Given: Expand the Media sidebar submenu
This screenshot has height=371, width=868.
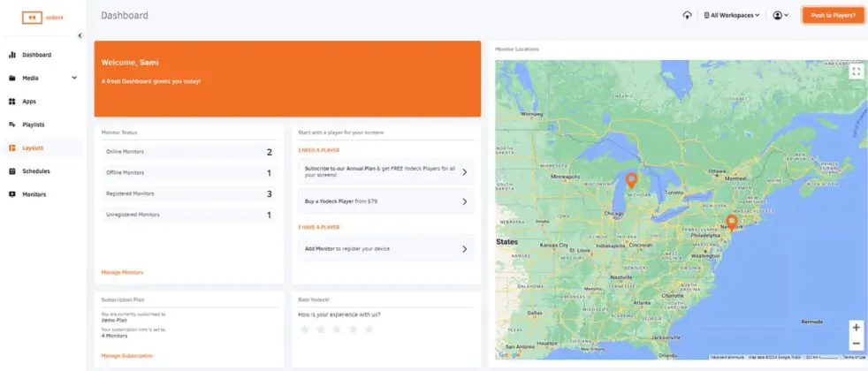Looking at the screenshot, I should (74, 78).
